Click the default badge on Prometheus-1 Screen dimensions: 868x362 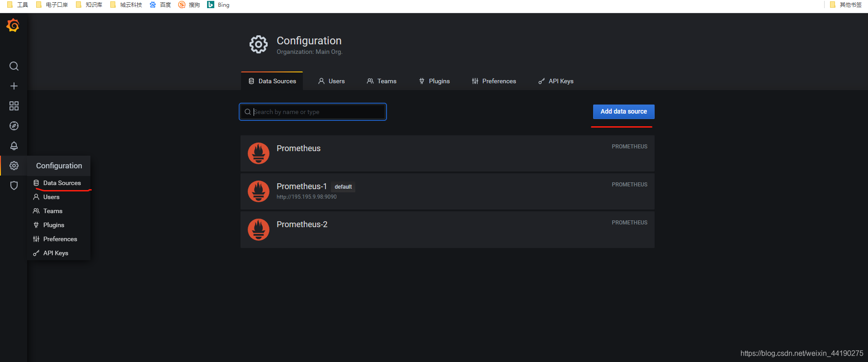(343, 187)
